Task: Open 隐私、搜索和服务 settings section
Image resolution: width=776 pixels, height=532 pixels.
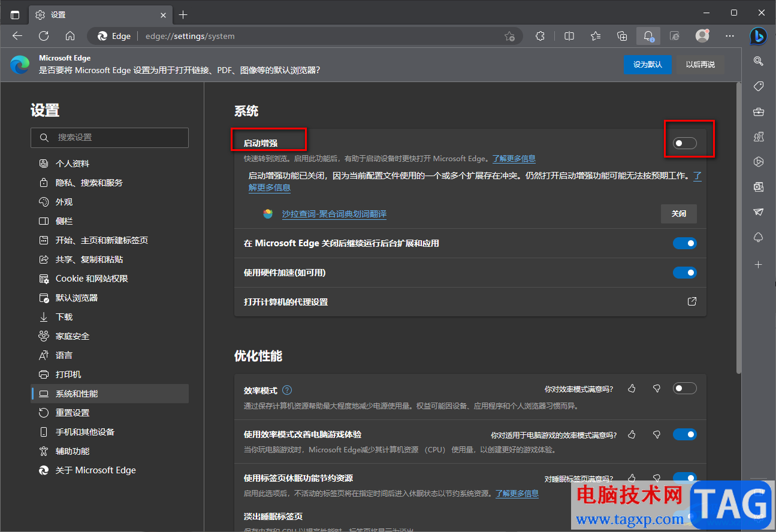Action: pyautogui.click(x=110, y=183)
